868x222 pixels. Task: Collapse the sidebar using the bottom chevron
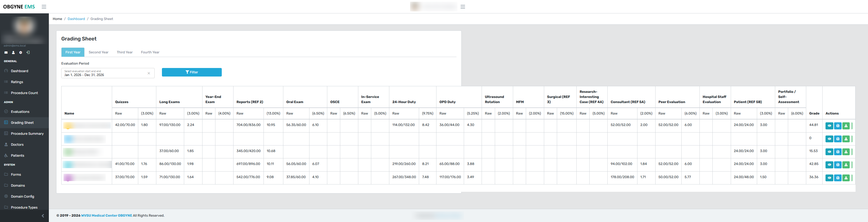(43, 216)
